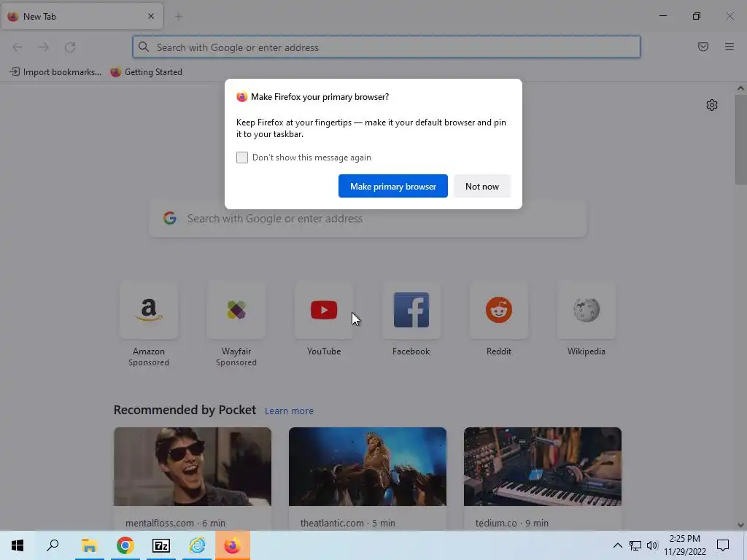Open Internet Explorer from taskbar
The height and width of the screenshot is (560, 747).
(197, 545)
